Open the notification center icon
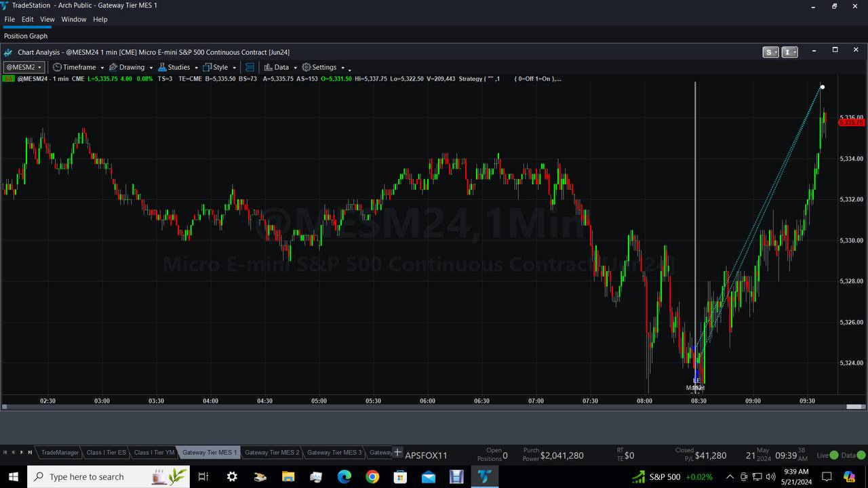 coord(826,476)
